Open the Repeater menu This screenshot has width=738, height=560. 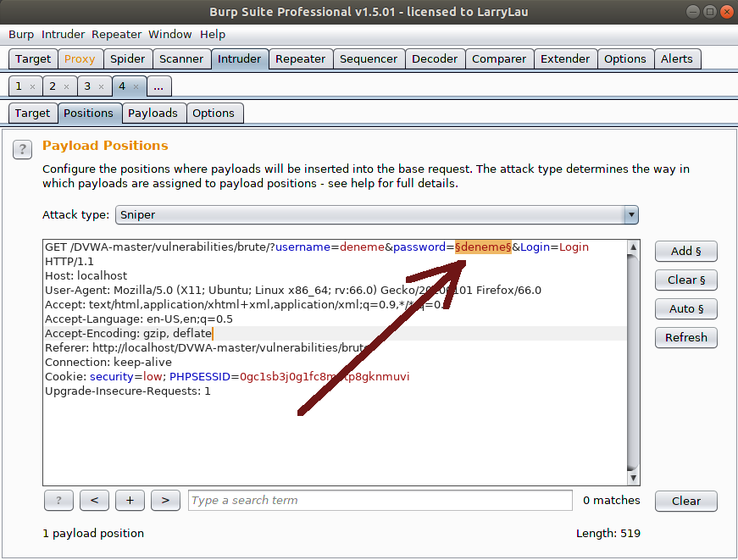click(x=116, y=35)
